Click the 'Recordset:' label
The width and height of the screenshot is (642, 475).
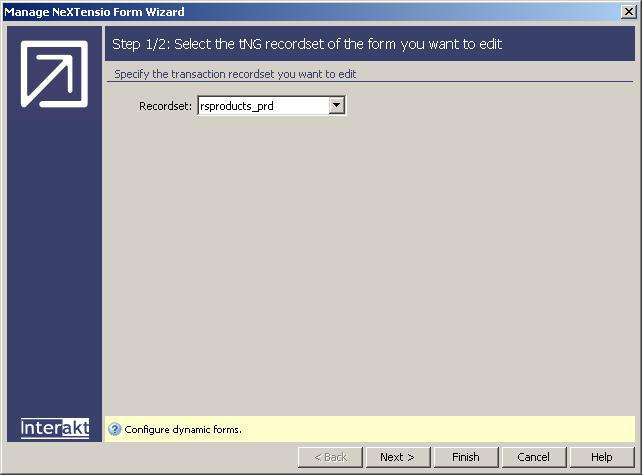(x=165, y=105)
